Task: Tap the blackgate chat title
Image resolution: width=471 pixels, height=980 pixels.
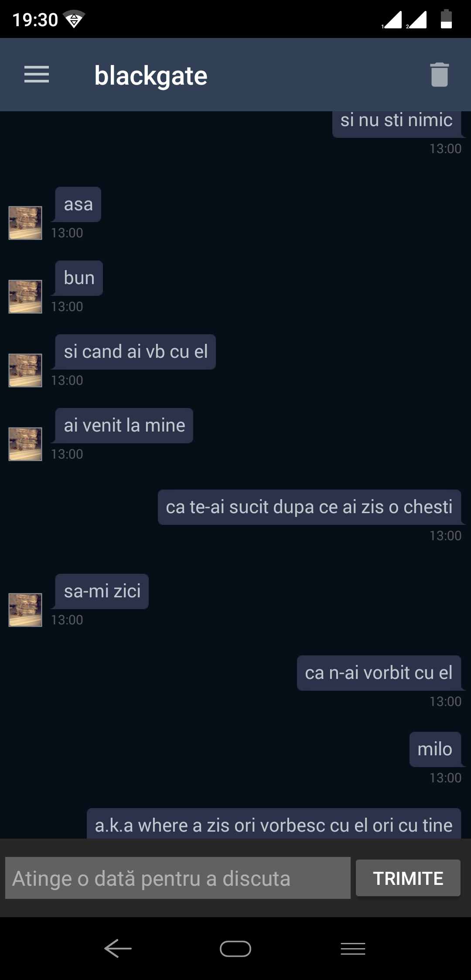Action: (x=151, y=75)
